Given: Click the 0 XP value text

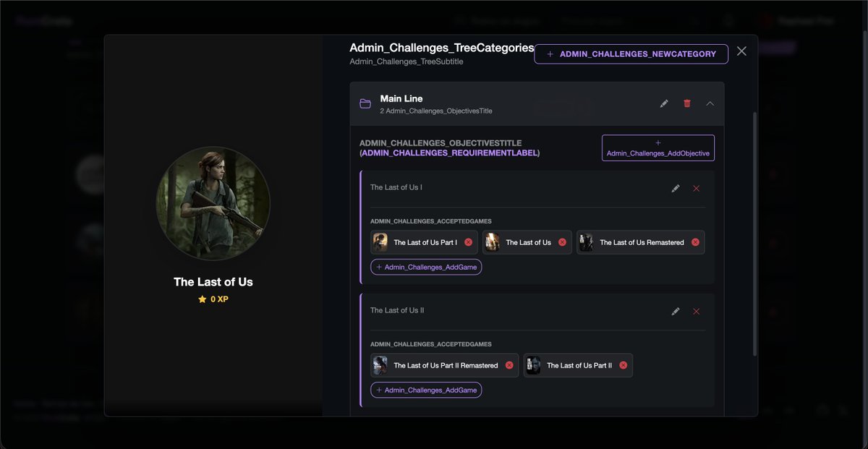Looking at the screenshot, I should point(219,299).
